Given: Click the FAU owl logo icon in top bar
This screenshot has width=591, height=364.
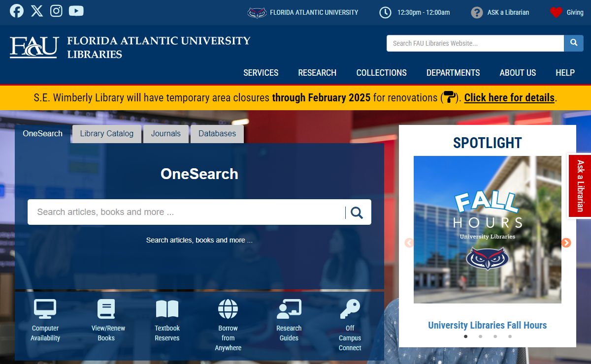Looking at the screenshot, I should click(x=257, y=12).
